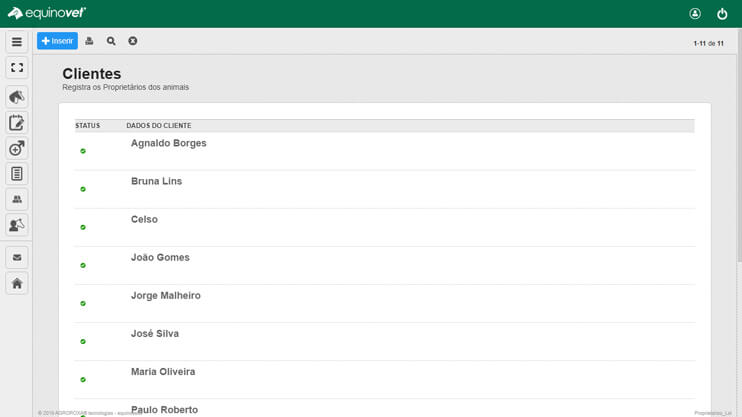Go to home icon in sidebar
Screen dimensions: 742x417
[17, 284]
